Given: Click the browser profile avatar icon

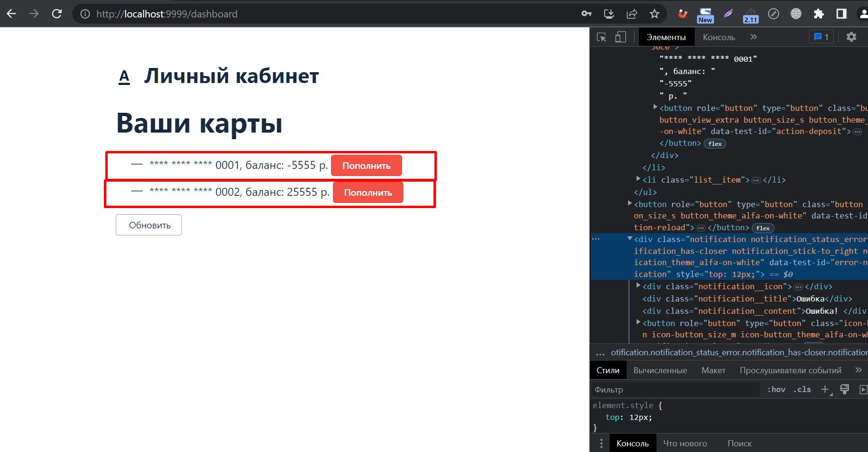Looking at the screenshot, I should click(x=862, y=14).
